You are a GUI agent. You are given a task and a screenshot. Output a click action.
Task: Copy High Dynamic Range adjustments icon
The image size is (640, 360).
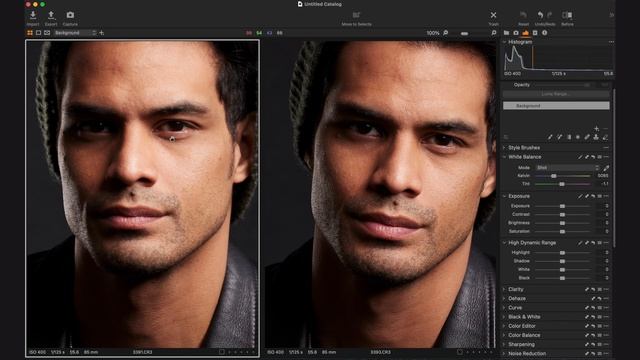(587, 243)
